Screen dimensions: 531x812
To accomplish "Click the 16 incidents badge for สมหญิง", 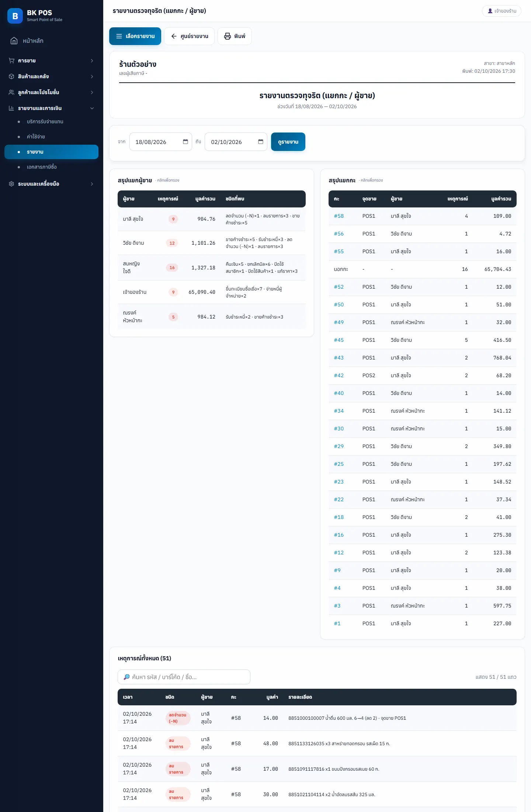I will [x=172, y=268].
